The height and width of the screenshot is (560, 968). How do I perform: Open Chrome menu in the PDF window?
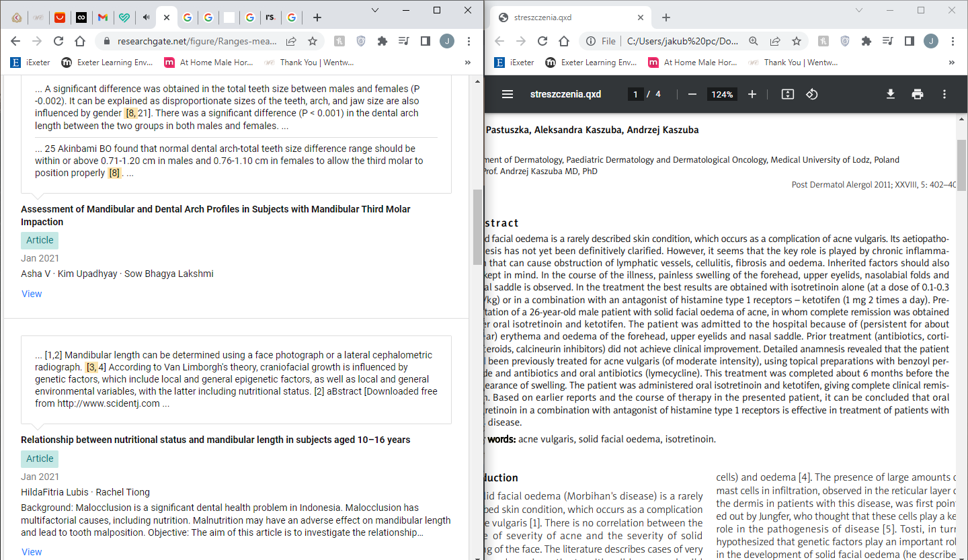[x=953, y=41]
